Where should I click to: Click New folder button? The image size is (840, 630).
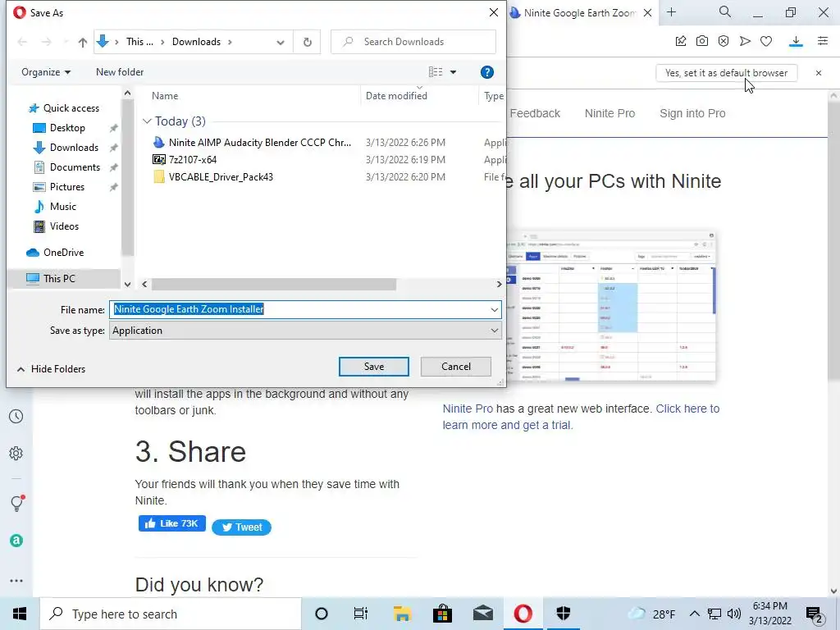coord(120,72)
